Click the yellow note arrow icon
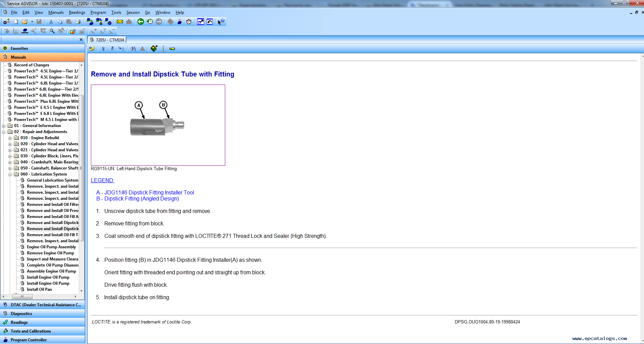 [x=92, y=49]
